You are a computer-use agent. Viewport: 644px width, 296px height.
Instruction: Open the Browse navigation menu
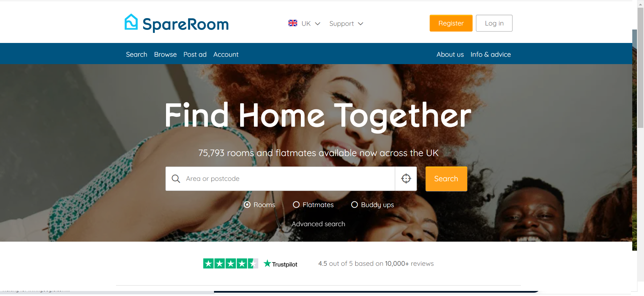click(165, 54)
